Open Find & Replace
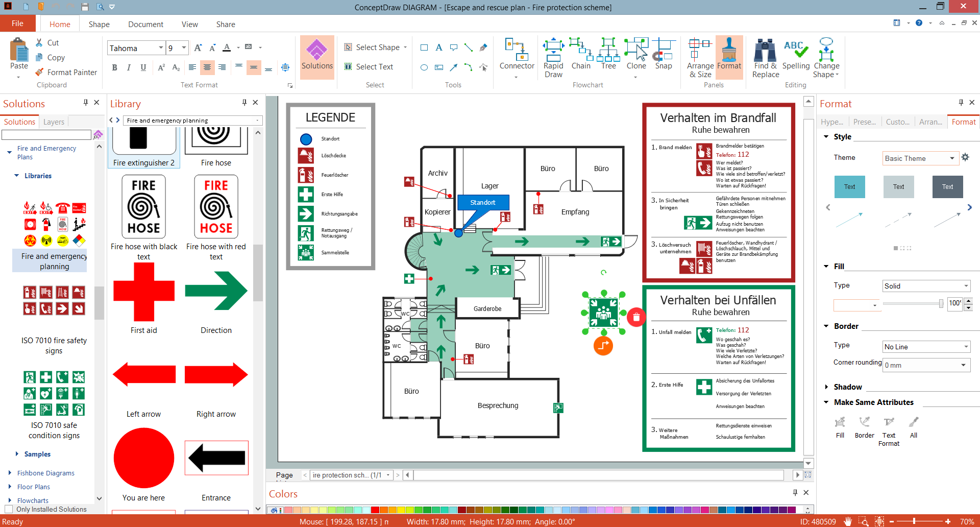Image resolution: width=980 pixels, height=527 pixels. pyautogui.click(x=765, y=56)
